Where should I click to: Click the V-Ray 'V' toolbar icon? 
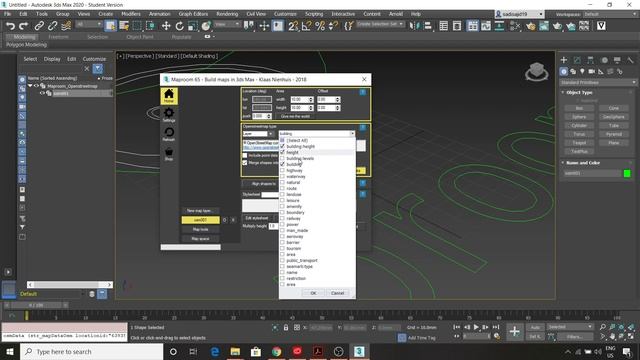point(601,26)
